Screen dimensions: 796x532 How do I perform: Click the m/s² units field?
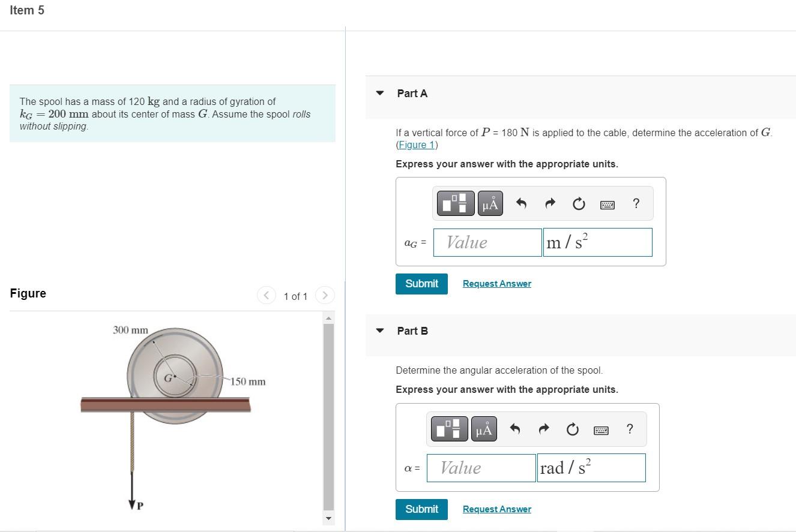point(598,242)
